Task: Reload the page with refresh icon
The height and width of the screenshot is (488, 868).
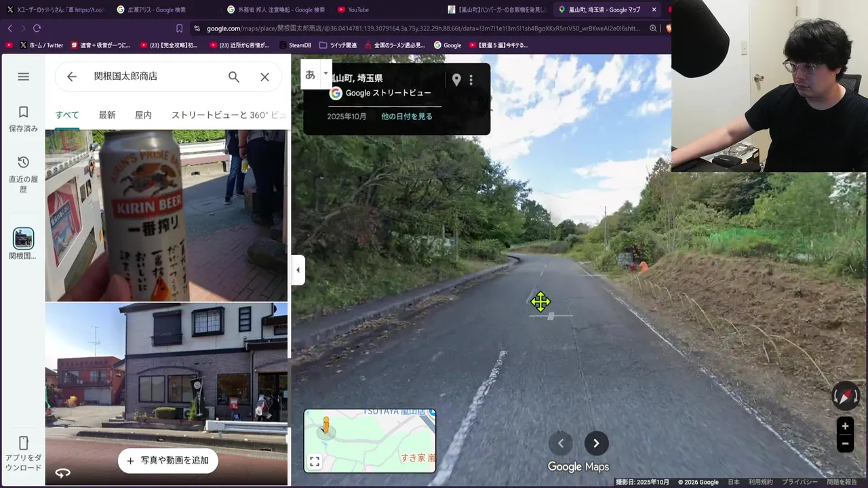Action: (x=37, y=28)
